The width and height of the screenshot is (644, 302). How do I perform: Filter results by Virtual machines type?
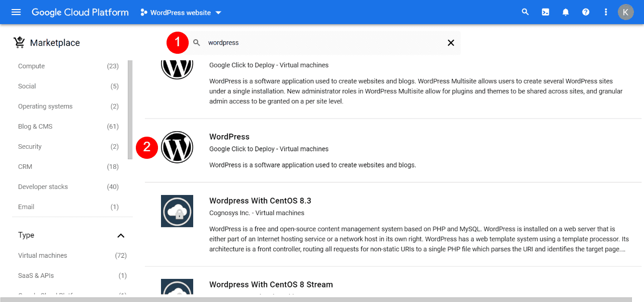tap(42, 255)
